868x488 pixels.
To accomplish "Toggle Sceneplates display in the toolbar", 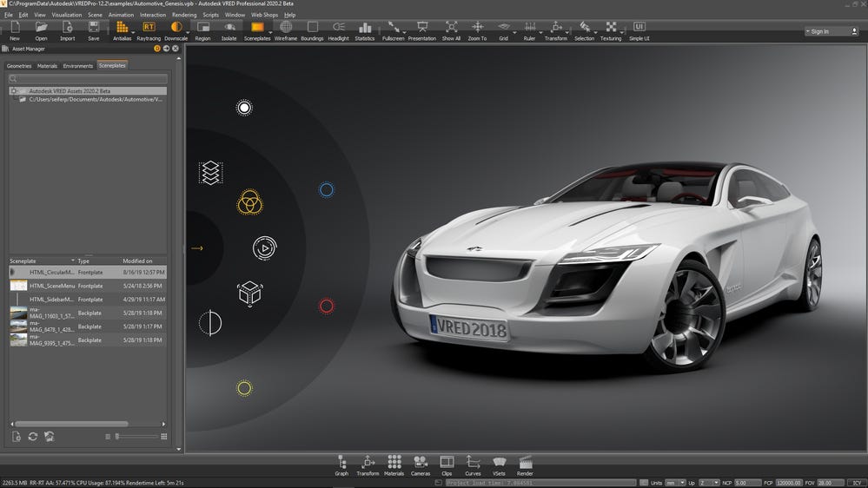I will pos(257,30).
